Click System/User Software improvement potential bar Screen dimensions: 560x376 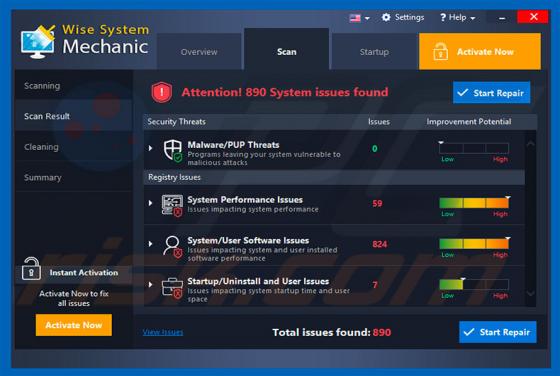(474, 244)
